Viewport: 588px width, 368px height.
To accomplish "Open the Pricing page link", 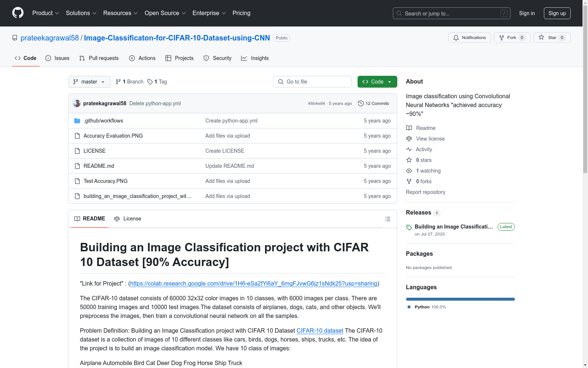I will 241,13.
